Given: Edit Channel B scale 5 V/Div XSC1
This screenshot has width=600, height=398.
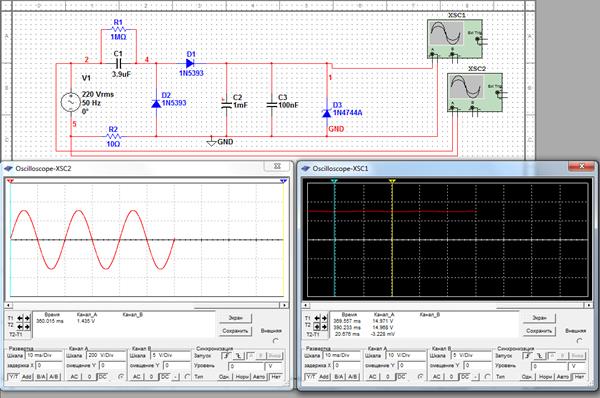Looking at the screenshot, I should pyautogui.click(x=471, y=356).
